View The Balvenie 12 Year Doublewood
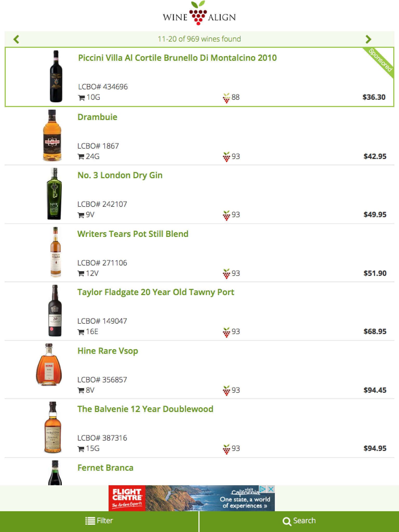This screenshot has height=532, width=399. point(145,409)
